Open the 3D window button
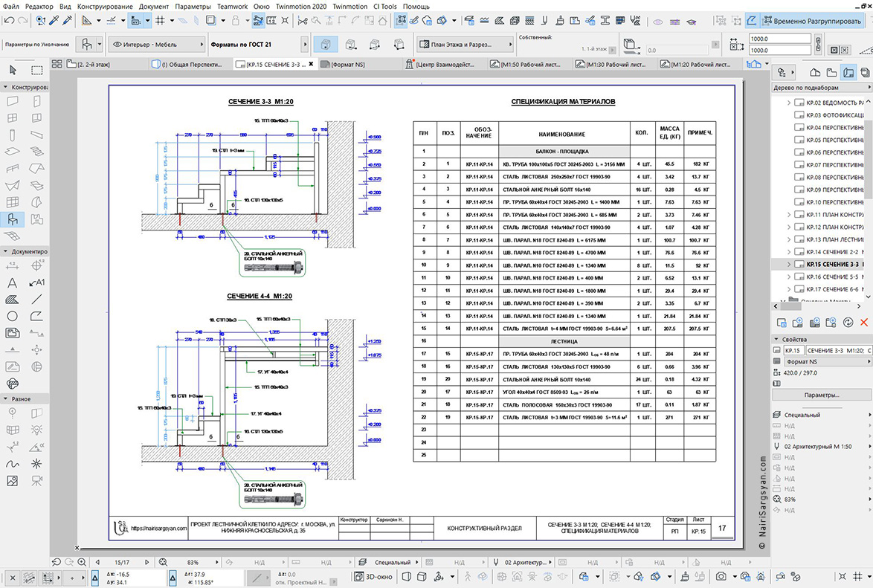Viewport: 873px width, 588px height. pyautogui.click(x=373, y=577)
